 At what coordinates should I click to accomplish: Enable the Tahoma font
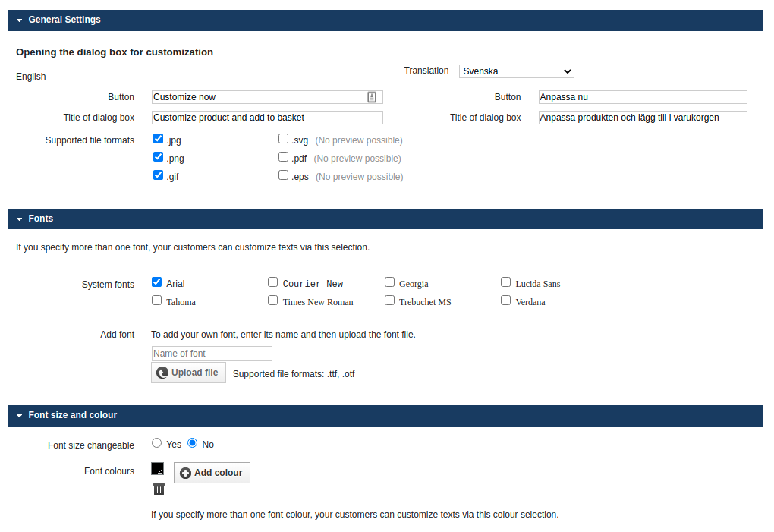coord(156,301)
